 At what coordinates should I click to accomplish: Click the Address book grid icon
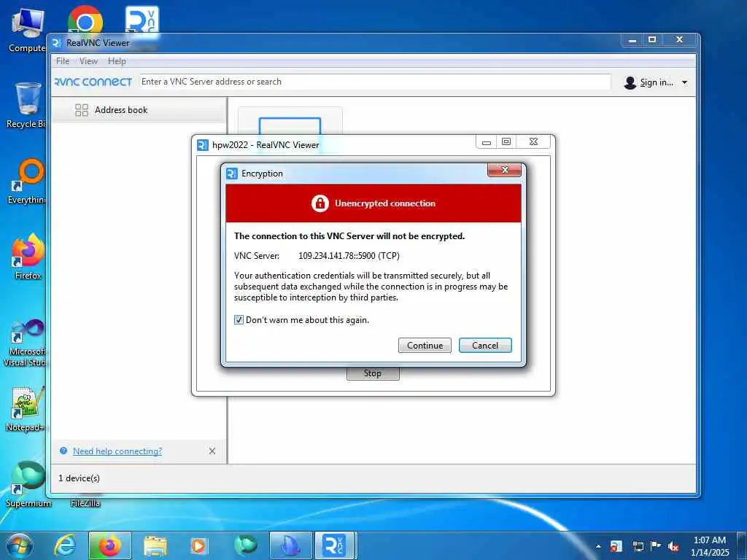click(82, 110)
